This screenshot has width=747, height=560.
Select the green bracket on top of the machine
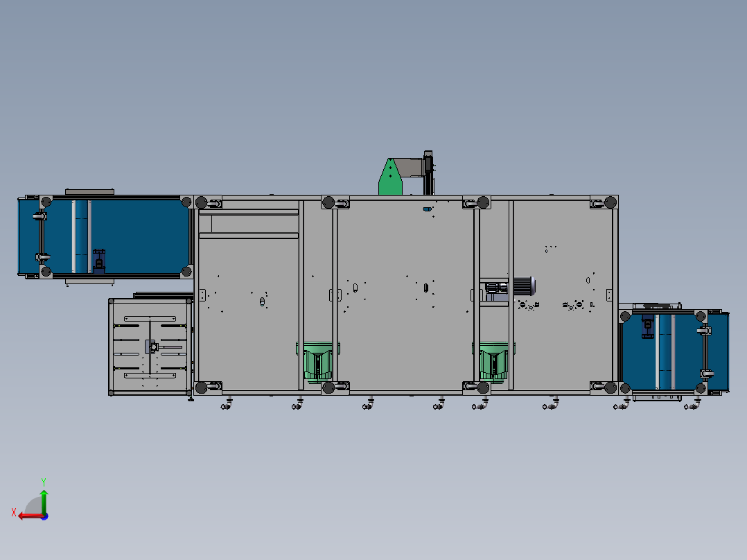[390, 177]
